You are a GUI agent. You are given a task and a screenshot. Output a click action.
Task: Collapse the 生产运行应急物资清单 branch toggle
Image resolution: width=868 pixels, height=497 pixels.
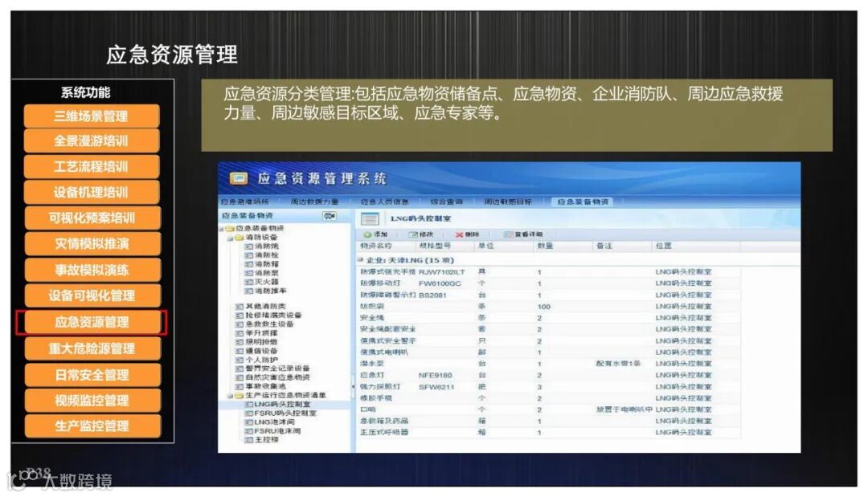pos(231,397)
